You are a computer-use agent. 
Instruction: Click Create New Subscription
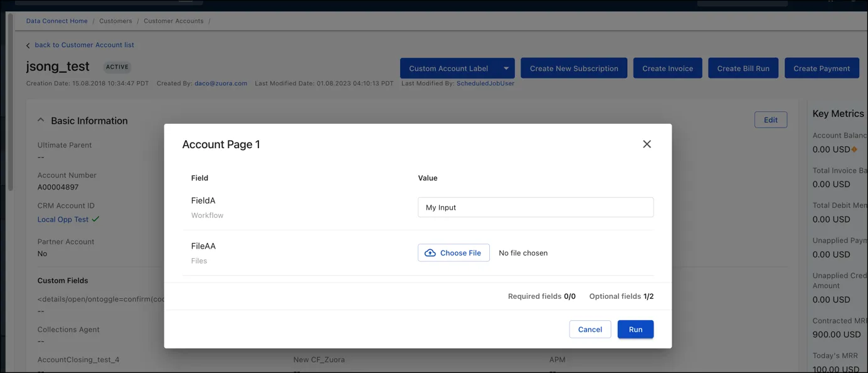[x=574, y=68]
